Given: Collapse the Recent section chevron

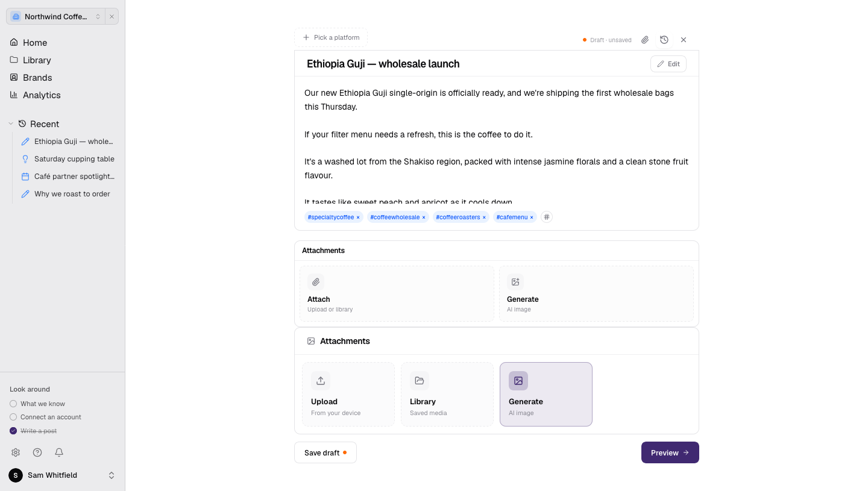Looking at the screenshot, I should [11, 124].
